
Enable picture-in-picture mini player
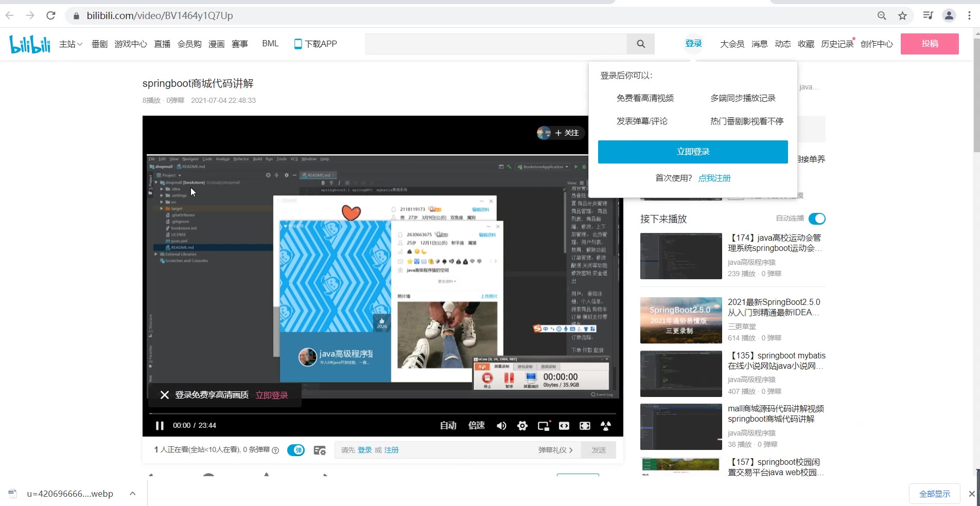tap(544, 426)
